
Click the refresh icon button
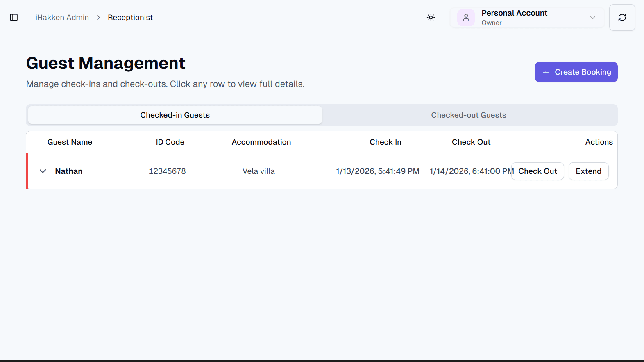[622, 18]
